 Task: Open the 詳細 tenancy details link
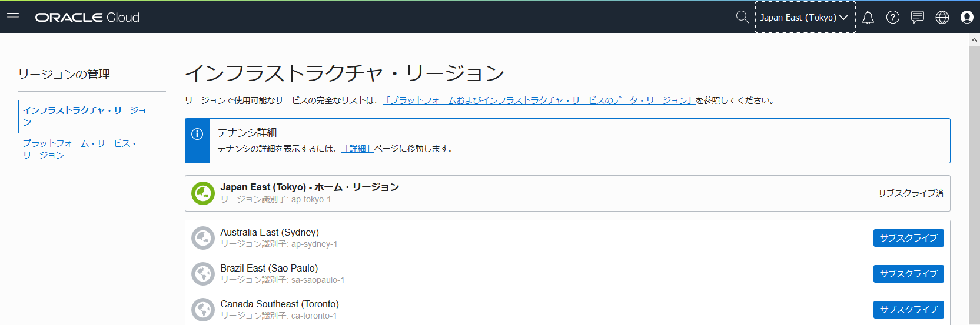[x=357, y=149]
